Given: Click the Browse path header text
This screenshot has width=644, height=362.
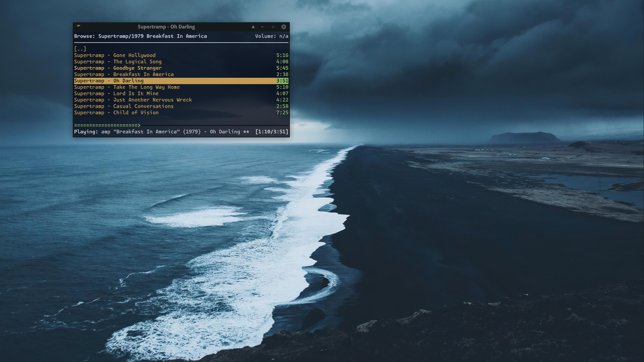Looking at the screenshot, I should click(x=140, y=36).
